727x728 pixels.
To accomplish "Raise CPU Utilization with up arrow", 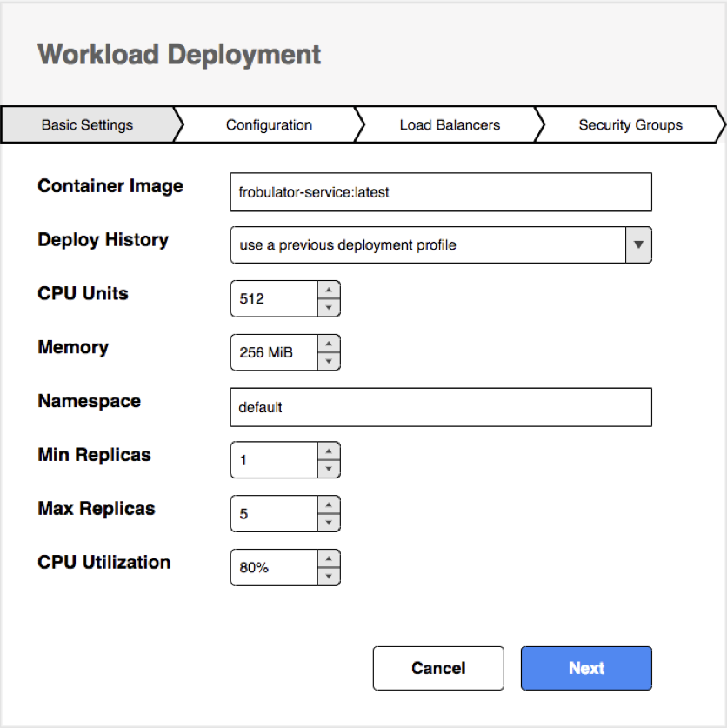I will pos(329,558).
